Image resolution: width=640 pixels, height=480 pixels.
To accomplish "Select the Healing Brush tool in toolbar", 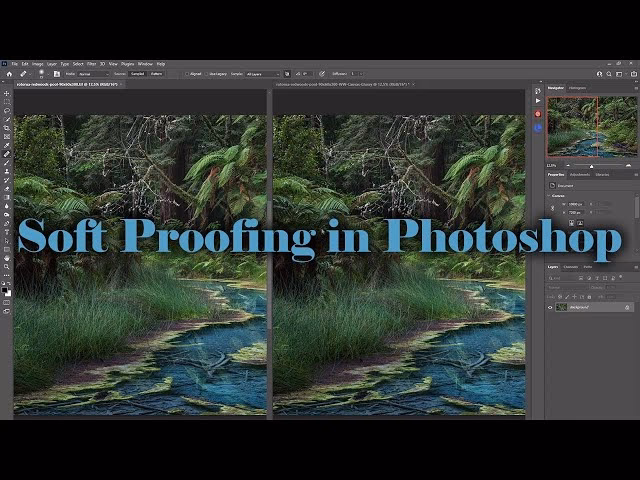I will pos(7,154).
